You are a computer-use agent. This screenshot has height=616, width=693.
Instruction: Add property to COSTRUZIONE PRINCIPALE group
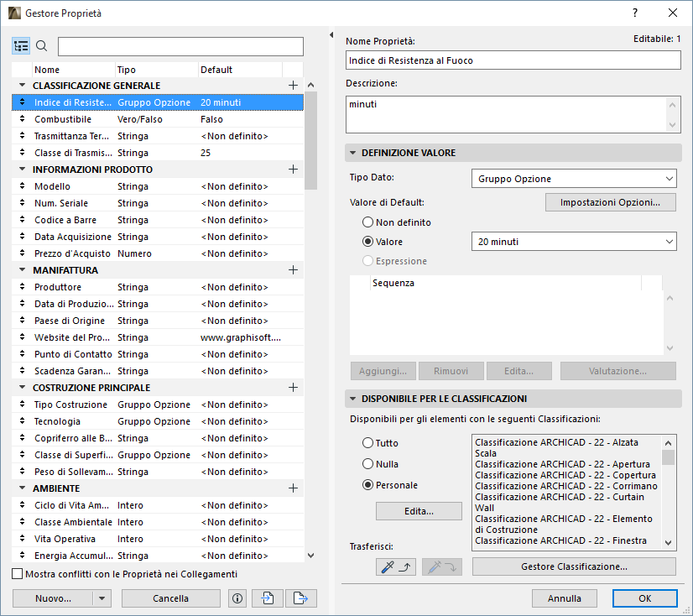[293, 388]
